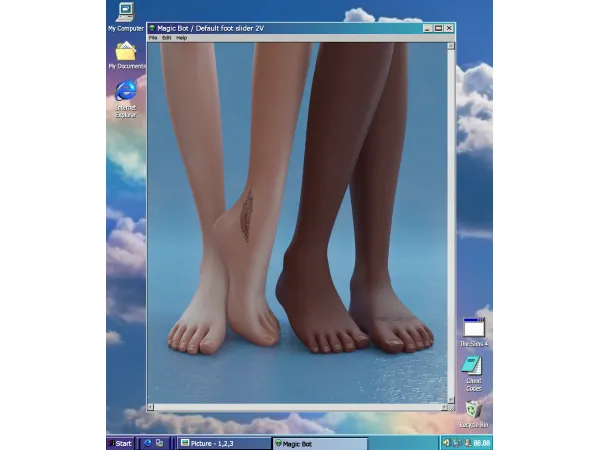The width and height of the screenshot is (600, 450).
Task: Click the taskbar clock showing 88:88
Action: pos(481,443)
